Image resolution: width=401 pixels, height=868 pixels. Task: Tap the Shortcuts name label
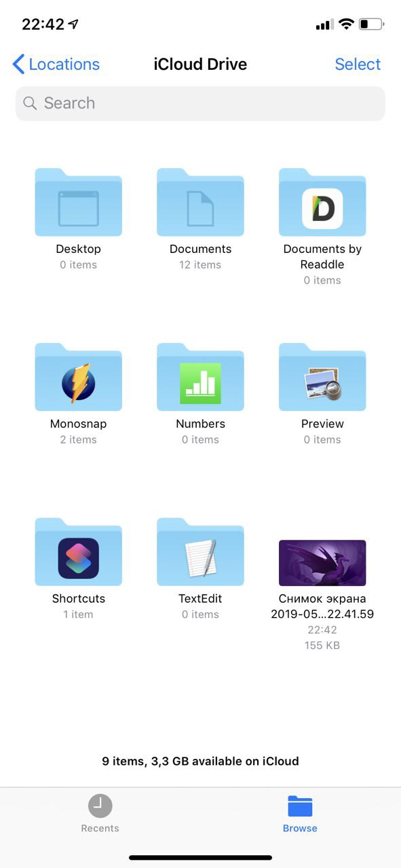pyautogui.click(x=78, y=599)
